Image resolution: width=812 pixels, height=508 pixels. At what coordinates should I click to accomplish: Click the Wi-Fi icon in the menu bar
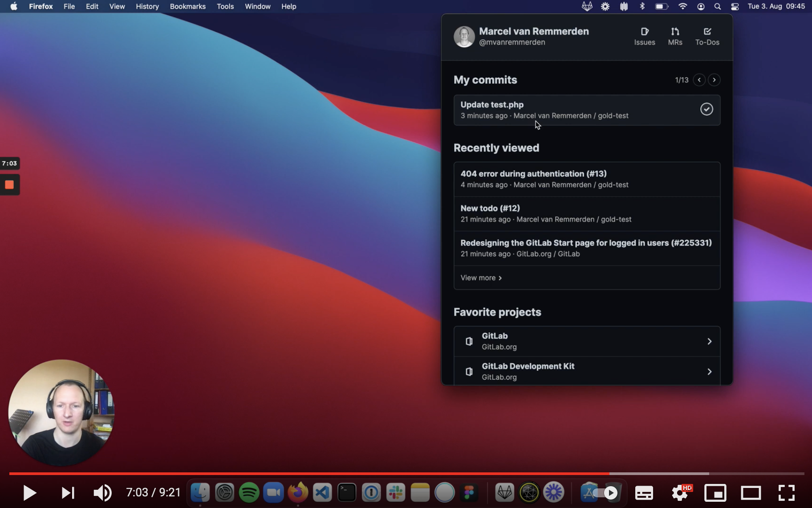click(x=682, y=6)
